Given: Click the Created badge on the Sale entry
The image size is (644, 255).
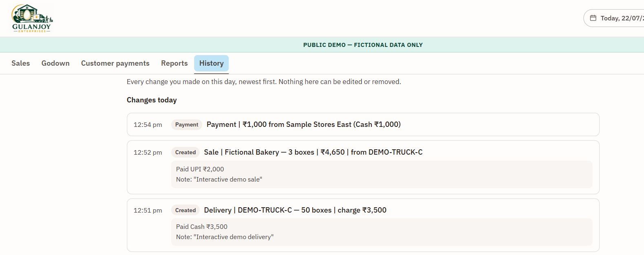Looking at the screenshot, I should click(x=185, y=152).
